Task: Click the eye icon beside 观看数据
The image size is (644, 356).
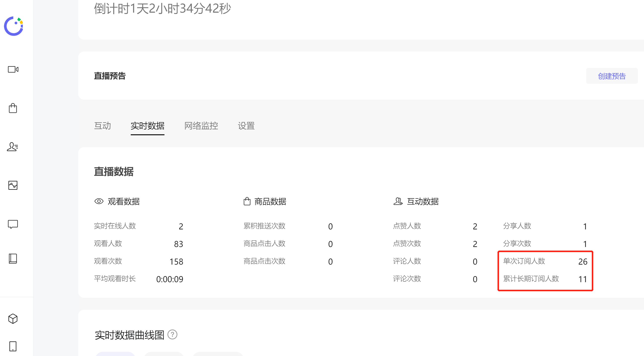Action: (99, 201)
